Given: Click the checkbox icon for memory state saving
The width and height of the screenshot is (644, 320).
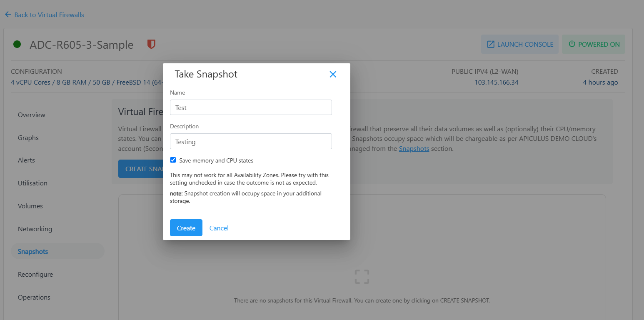Looking at the screenshot, I should point(173,160).
